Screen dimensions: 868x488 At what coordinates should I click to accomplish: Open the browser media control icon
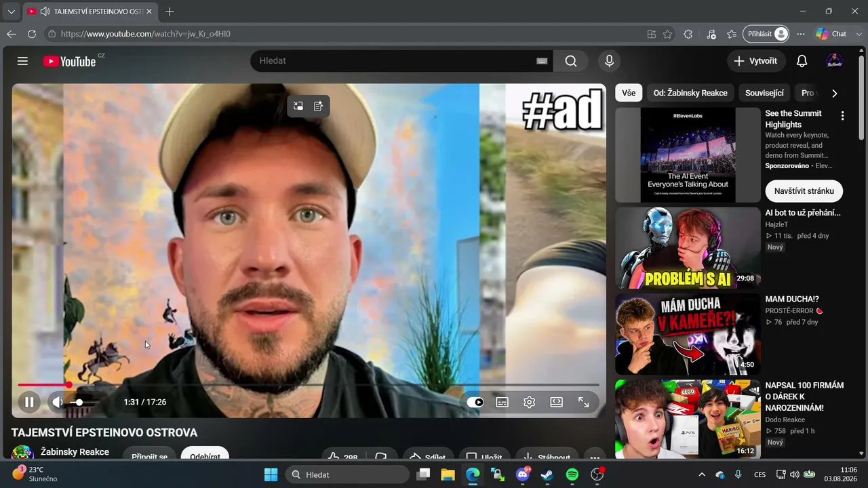711,34
